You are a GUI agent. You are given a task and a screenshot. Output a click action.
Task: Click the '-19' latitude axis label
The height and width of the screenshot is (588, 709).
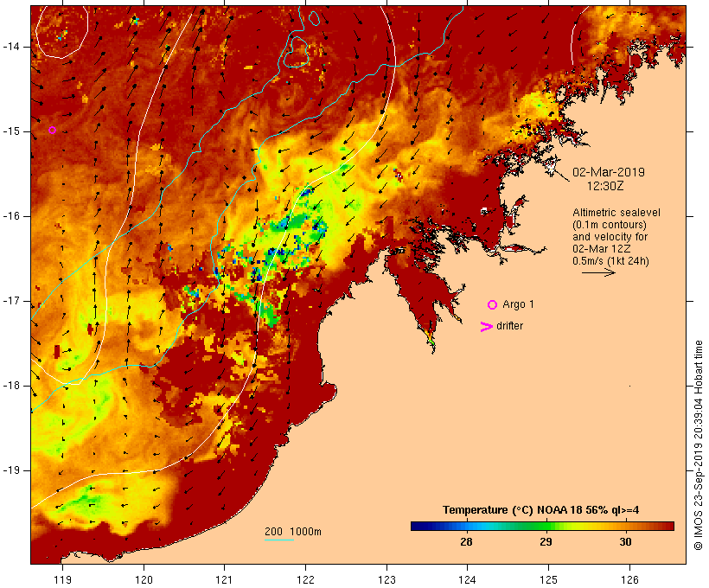coord(10,470)
